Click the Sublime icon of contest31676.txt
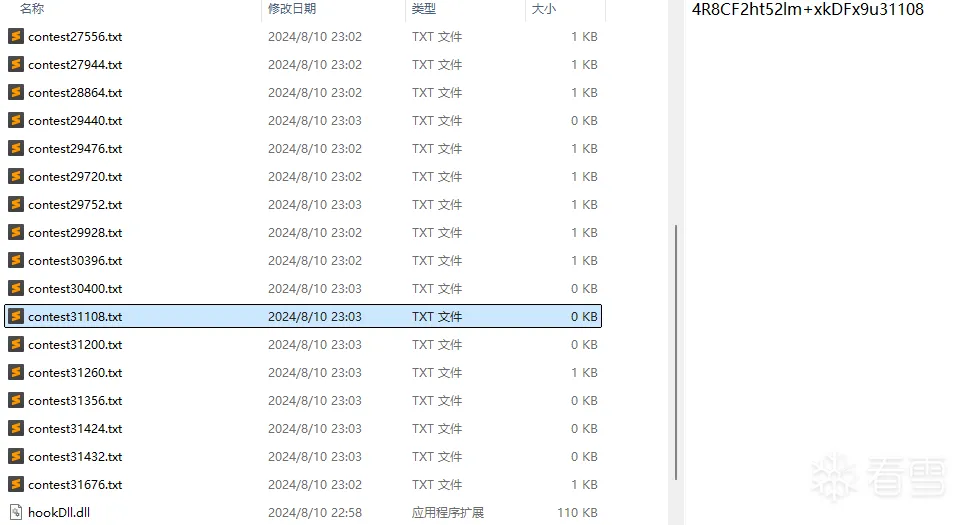 pos(16,484)
